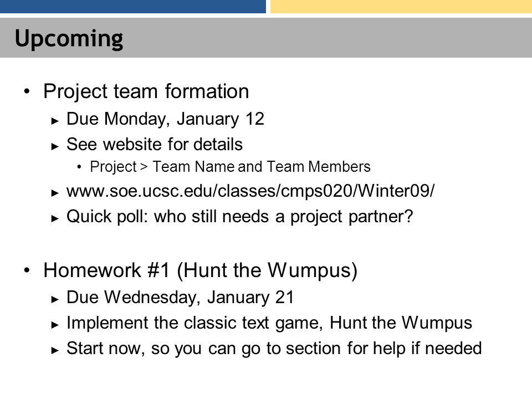Click the Quick poll question text
The width and height of the screenshot is (532, 399).
coord(240,217)
